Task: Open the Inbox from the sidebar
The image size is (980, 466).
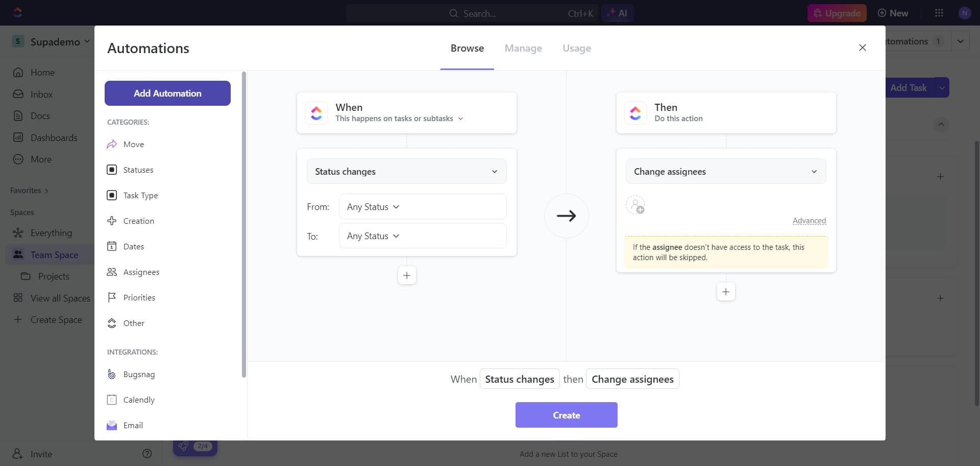Action: pos(41,94)
